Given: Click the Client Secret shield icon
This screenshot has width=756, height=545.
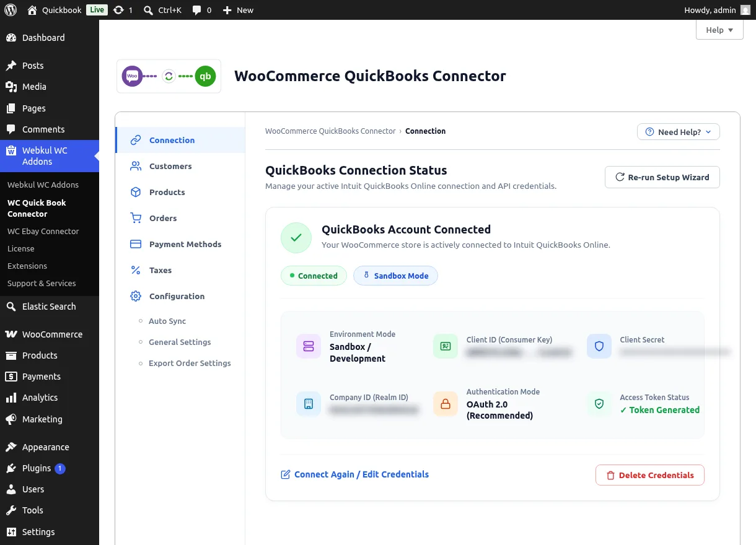Looking at the screenshot, I should [x=599, y=346].
